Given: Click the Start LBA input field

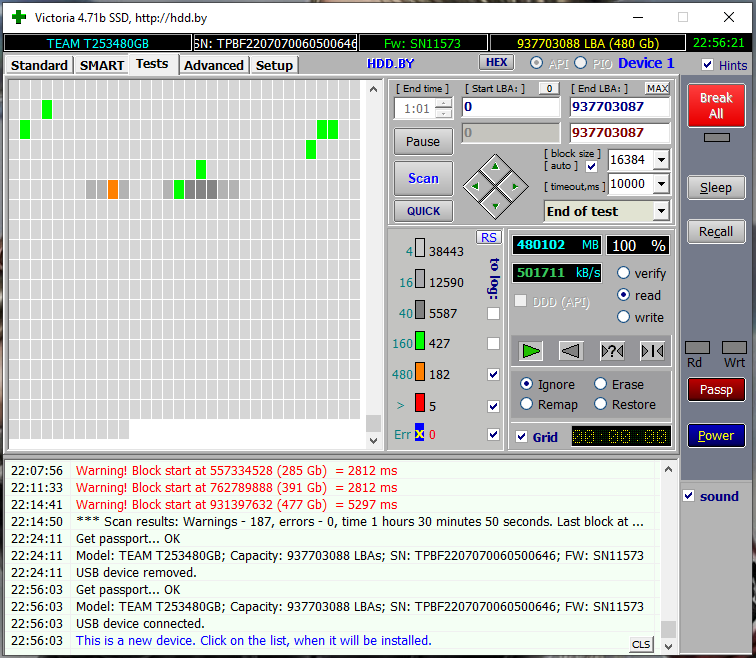Looking at the screenshot, I should point(511,107).
